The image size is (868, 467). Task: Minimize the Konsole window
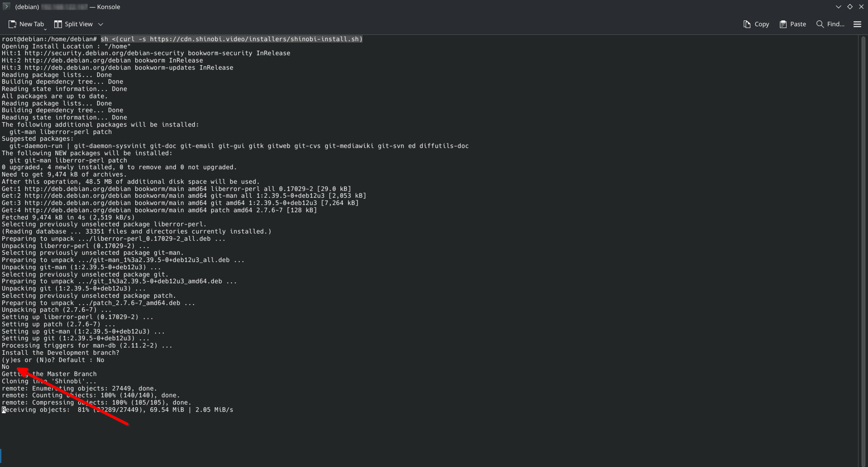[x=838, y=6]
